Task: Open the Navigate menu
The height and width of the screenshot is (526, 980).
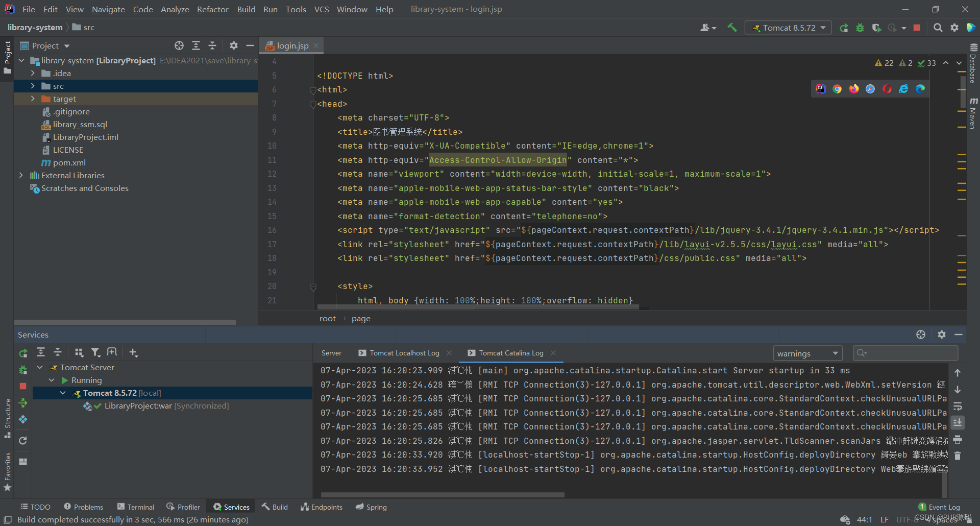Action: pos(108,9)
